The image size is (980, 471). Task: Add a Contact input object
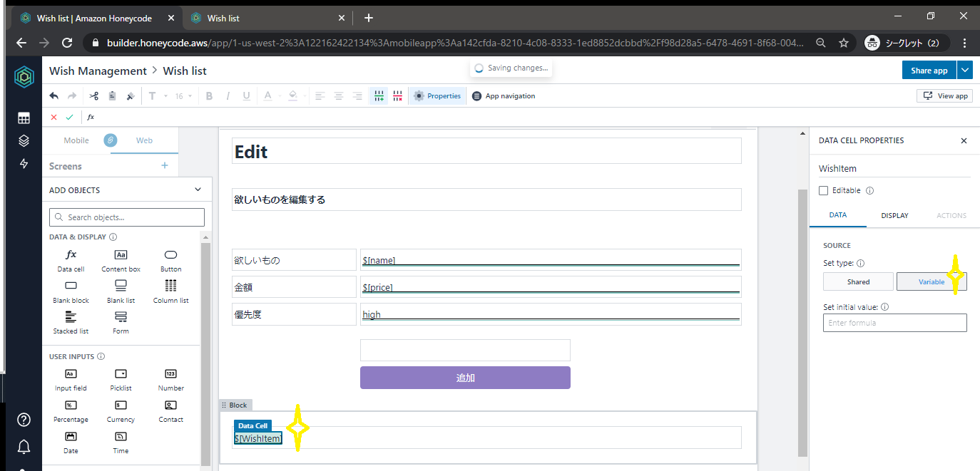coord(170,411)
